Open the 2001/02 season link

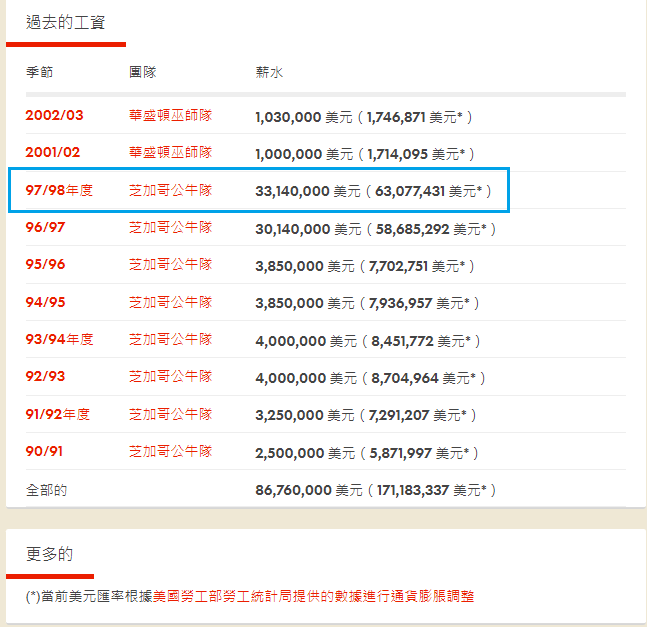(x=53, y=153)
